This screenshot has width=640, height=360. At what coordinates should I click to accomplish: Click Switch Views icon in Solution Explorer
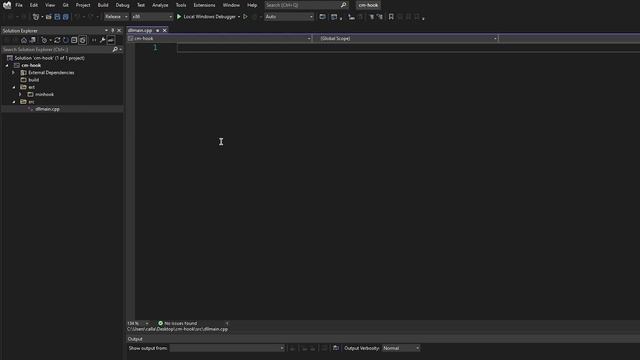tap(33, 40)
